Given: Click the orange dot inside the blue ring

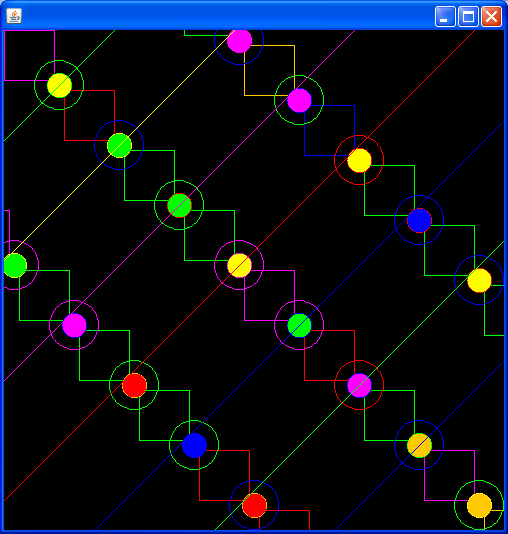Looking at the screenshot, I should 419,445.
